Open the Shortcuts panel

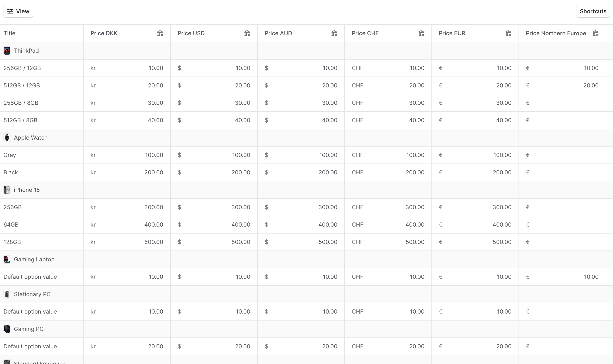click(x=593, y=11)
